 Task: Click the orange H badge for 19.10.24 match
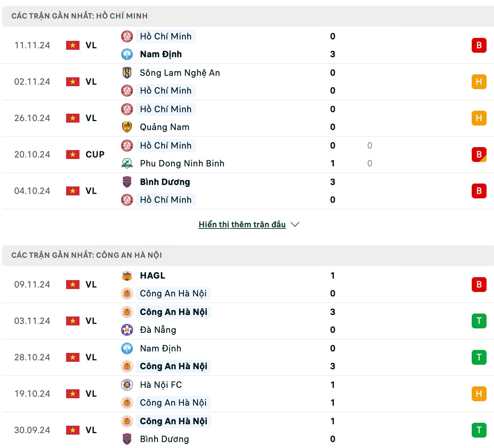click(479, 394)
